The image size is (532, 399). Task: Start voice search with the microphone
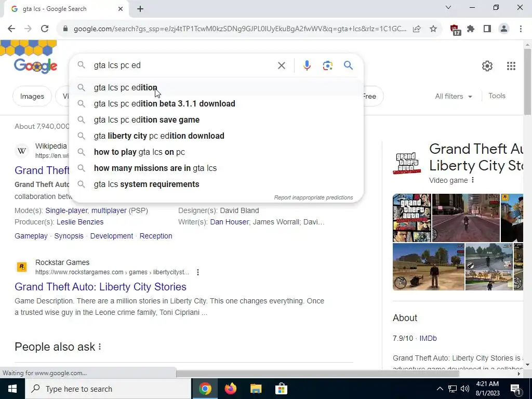click(x=307, y=65)
